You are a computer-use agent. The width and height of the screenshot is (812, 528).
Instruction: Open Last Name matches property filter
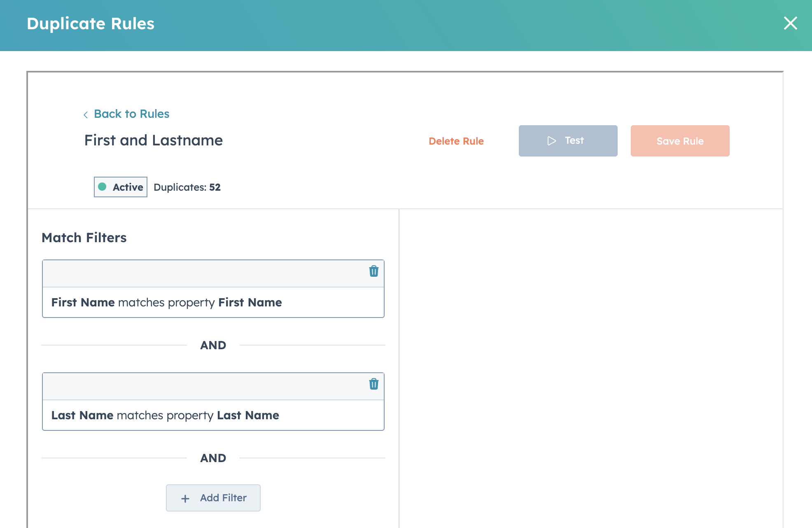pos(165,415)
